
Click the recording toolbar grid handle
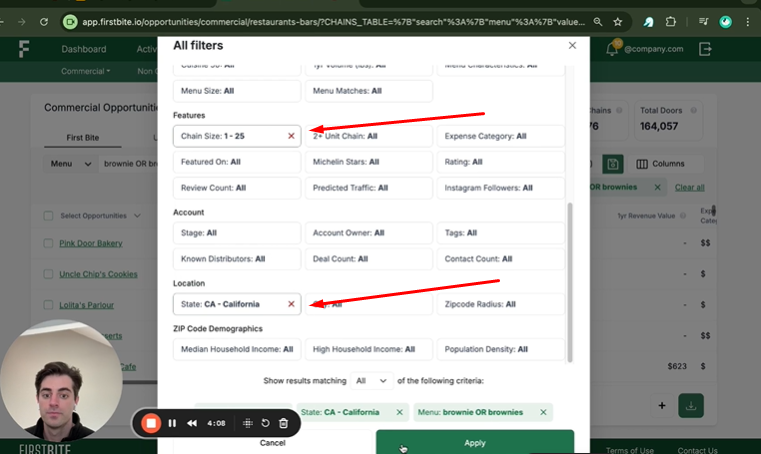[248, 423]
